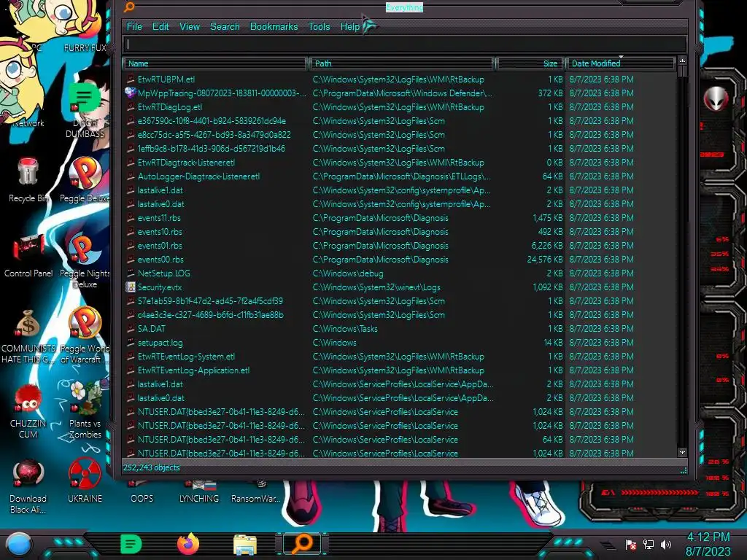Image resolution: width=747 pixels, height=560 pixels.
Task: Click the results scrollbar up arrow
Action: coord(682,61)
